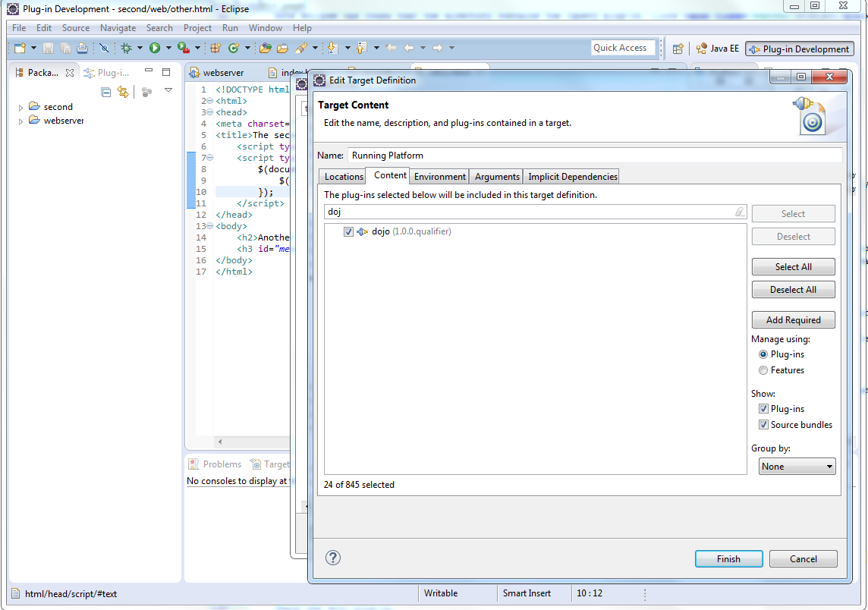Click the Forward navigation arrow icon
Image resolution: width=868 pixels, height=610 pixels.
pyautogui.click(x=437, y=48)
